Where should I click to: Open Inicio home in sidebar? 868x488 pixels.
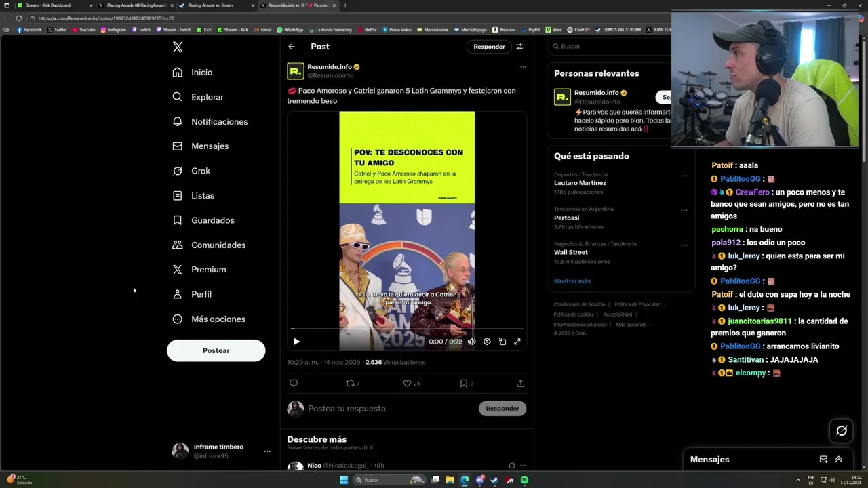point(193,73)
